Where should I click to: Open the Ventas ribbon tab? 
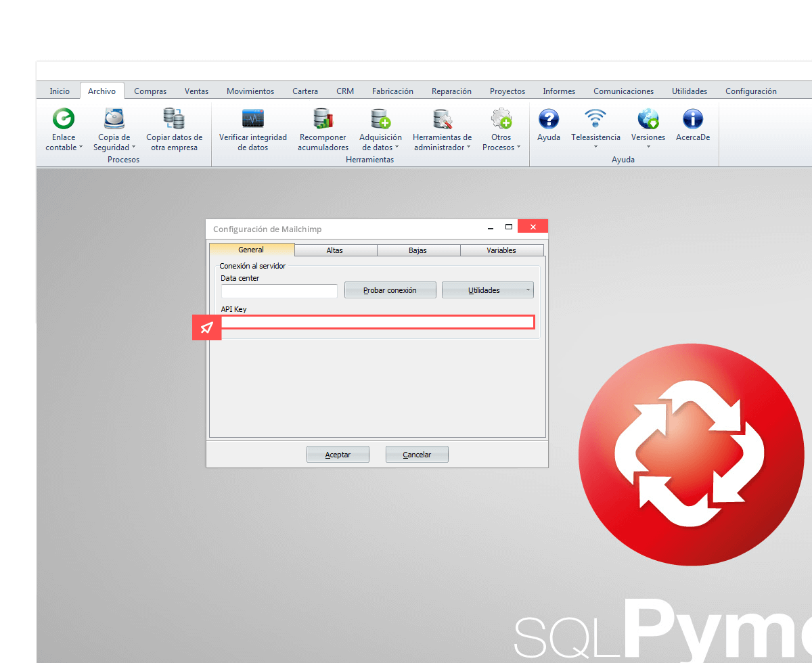(196, 91)
